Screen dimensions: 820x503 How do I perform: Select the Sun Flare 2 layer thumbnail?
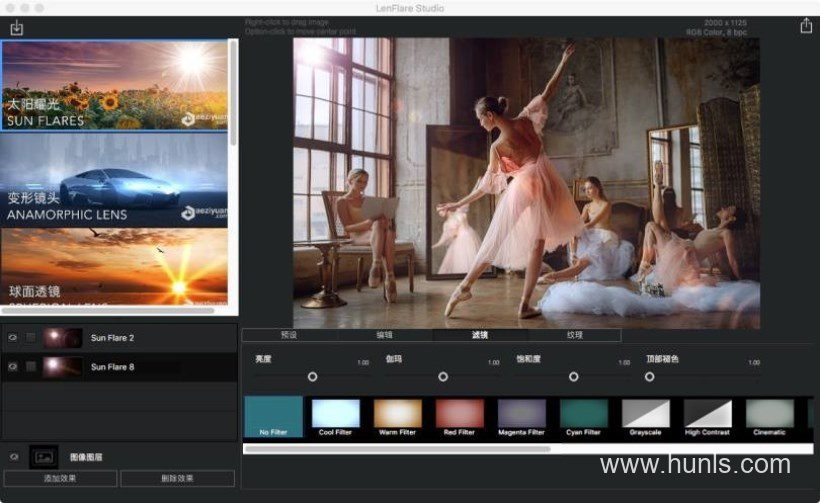tap(63, 338)
